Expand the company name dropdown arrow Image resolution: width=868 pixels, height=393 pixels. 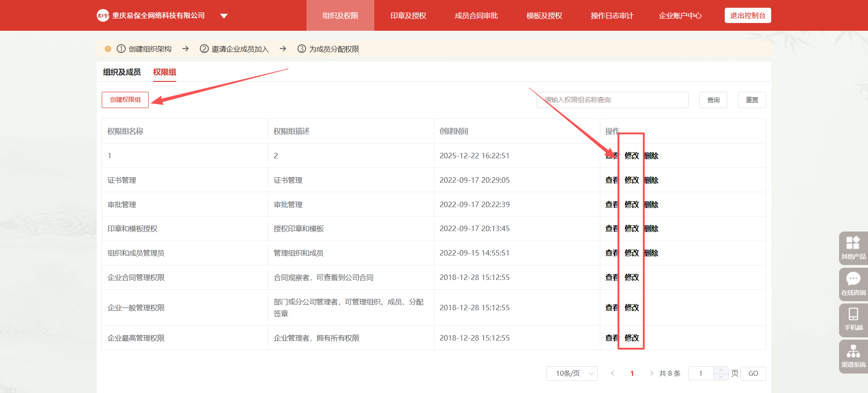click(224, 16)
